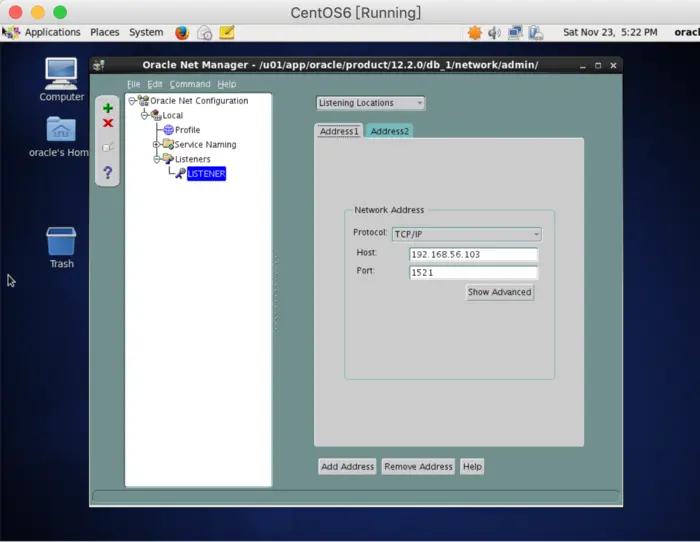700x542 pixels.
Task: Click the volume speaker icon
Action: (494, 33)
